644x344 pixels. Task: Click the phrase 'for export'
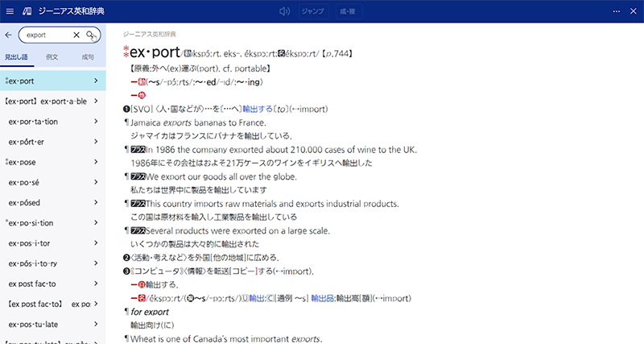click(x=150, y=312)
